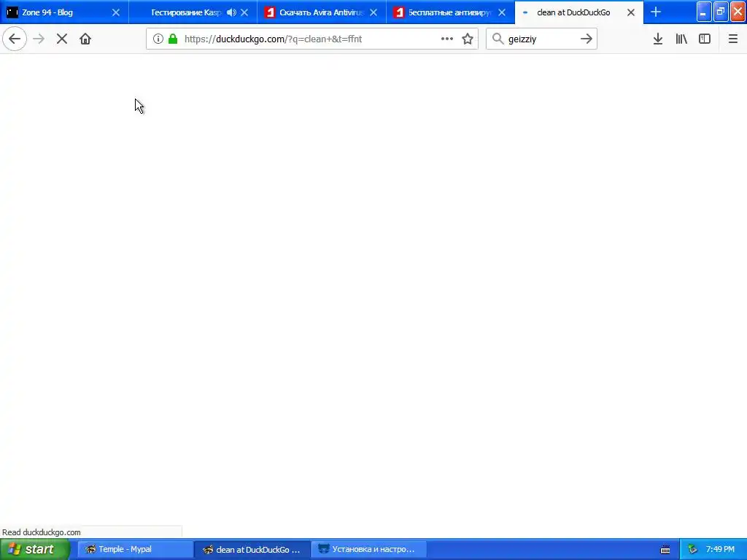Open the Windows start menu
Viewport: 747px width, 560px height.
(x=35, y=549)
